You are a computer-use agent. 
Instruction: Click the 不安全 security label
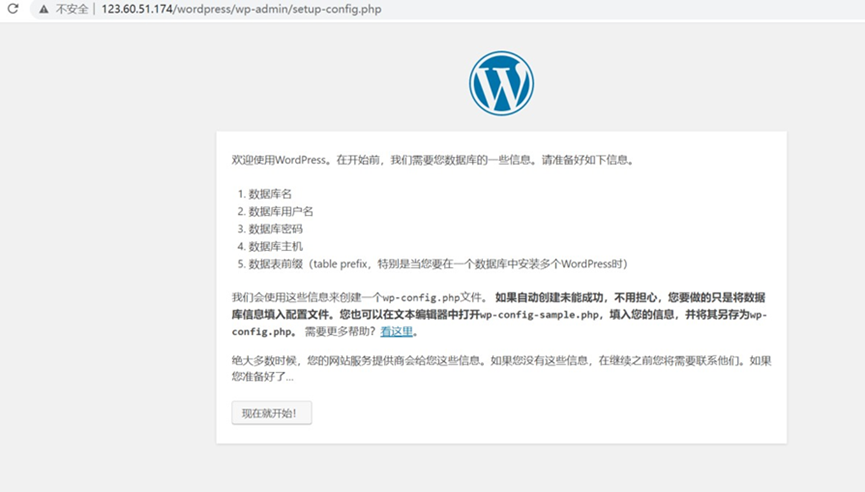click(x=72, y=9)
